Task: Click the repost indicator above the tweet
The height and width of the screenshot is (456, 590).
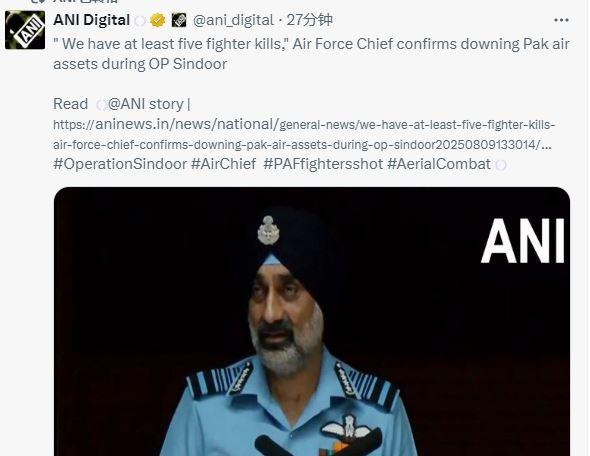Action: (x=75, y=2)
